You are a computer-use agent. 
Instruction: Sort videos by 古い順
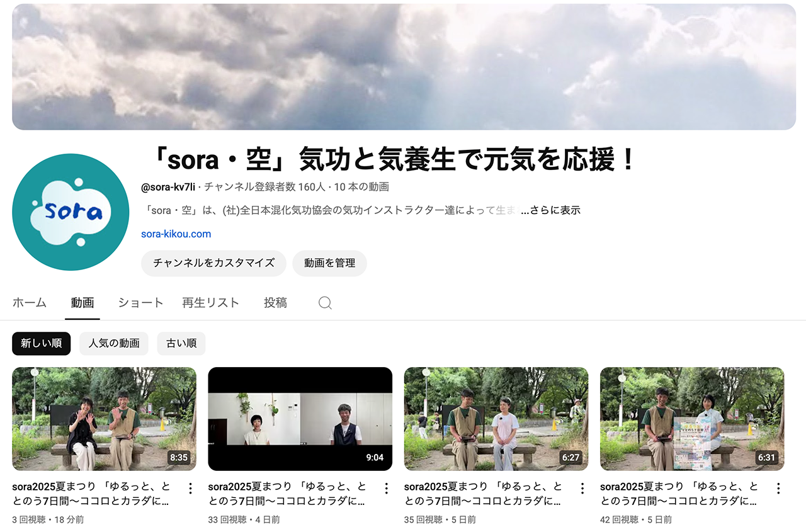(x=181, y=344)
